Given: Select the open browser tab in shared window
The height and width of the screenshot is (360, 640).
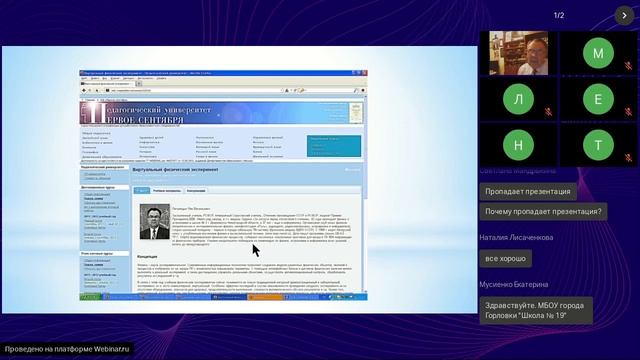Looking at the screenshot, I should [x=107, y=84].
